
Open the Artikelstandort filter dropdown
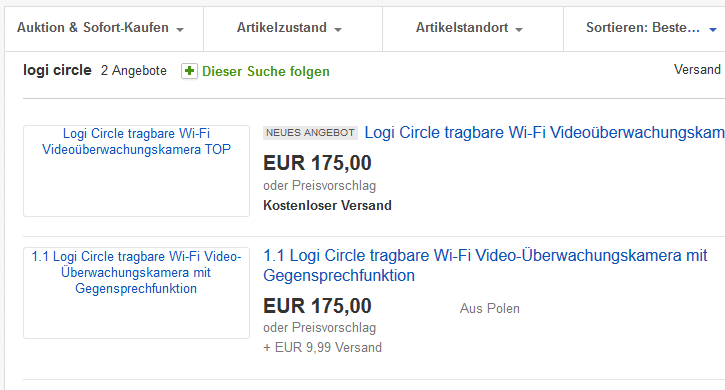pyautogui.click(x=473, y=28)
